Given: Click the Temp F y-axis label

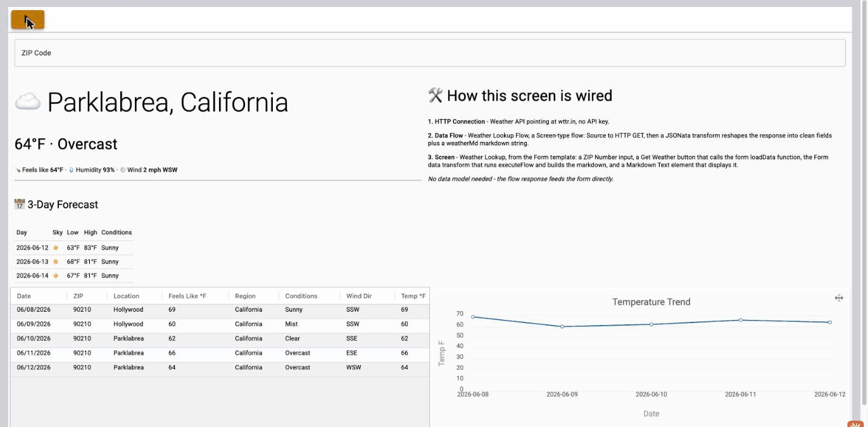Looking at the screenshot, I should pos(442,354).
